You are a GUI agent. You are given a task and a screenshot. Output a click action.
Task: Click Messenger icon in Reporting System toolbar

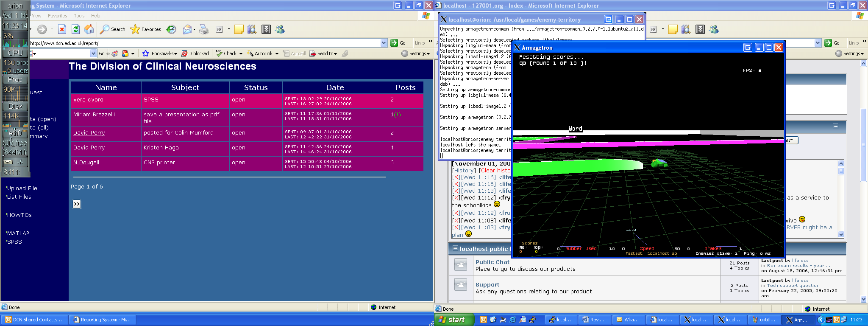coord(280,29)
